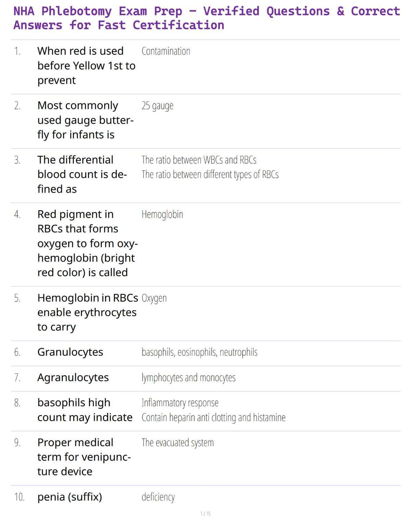The height and width of the screenshot is (532, 411).
Task: Select the 'Agranulocytes' term
Action: 73,378
